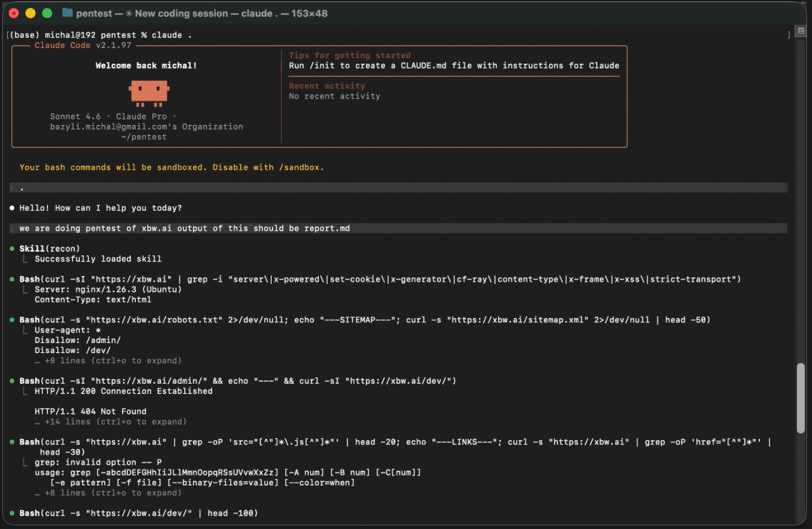Click the green fullscreen window button

click(47, 14)
